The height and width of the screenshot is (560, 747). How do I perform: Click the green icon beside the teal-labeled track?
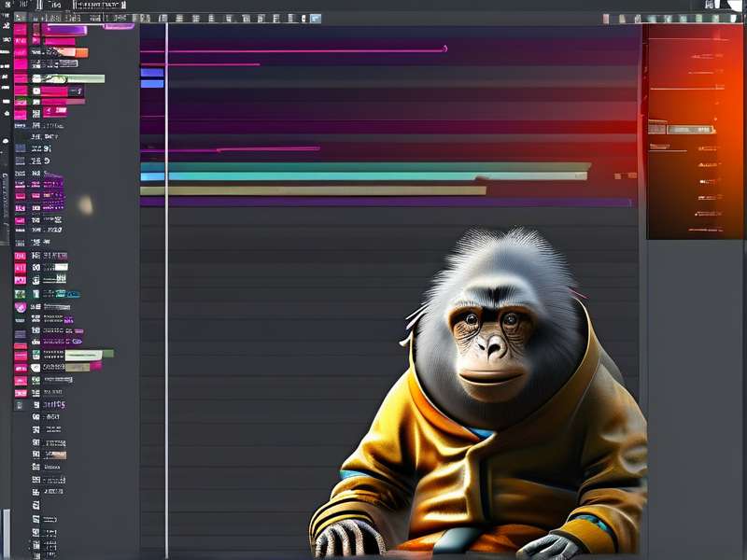20,294
